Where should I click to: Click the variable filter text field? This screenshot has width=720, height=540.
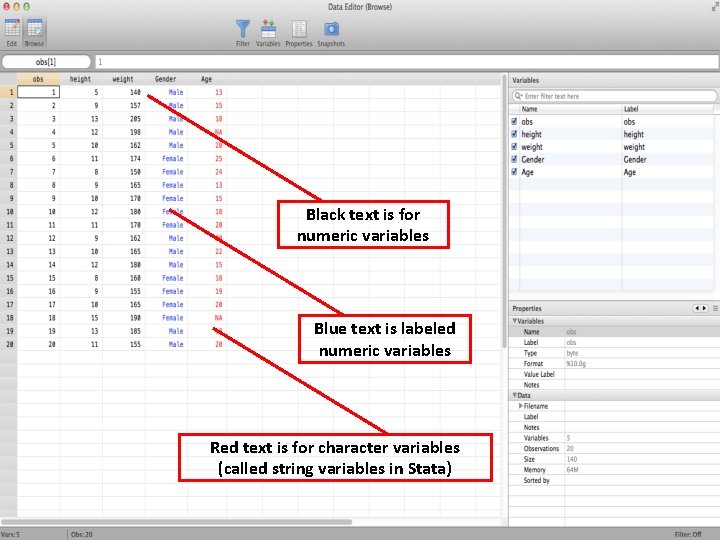tap(614, 96)
